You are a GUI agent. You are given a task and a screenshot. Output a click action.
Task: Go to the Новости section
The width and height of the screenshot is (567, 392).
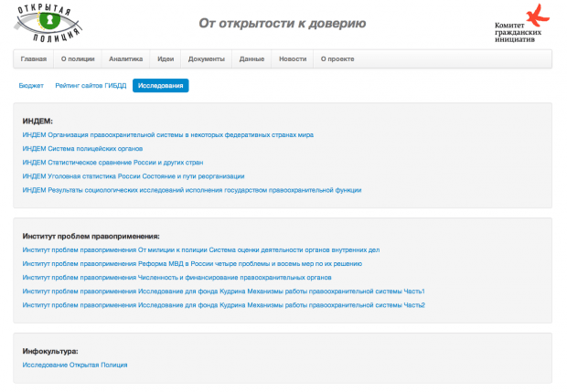[x=293, y=58]
